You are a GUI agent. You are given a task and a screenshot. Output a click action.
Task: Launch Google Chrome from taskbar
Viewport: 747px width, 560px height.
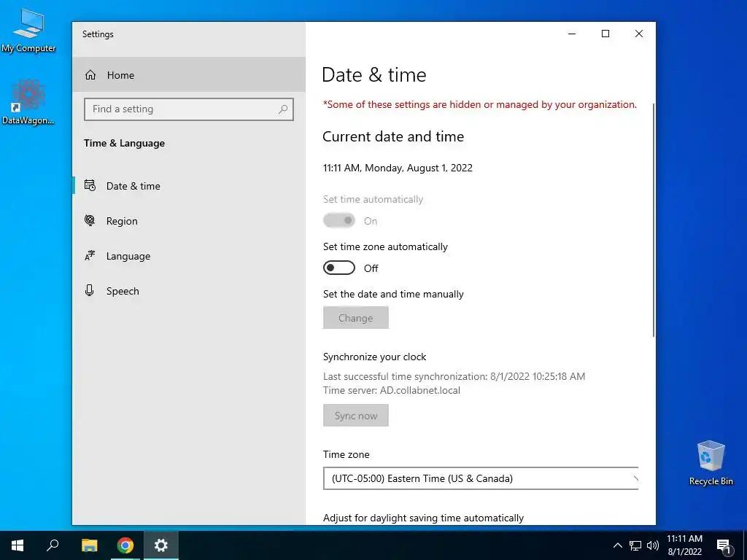tap(125, 545)
